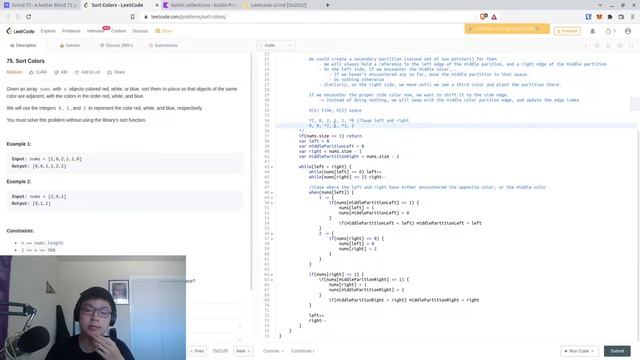Screen dimensions: 640x360
Task: Click the thumbs-up like icon
Action: [31, 72]
